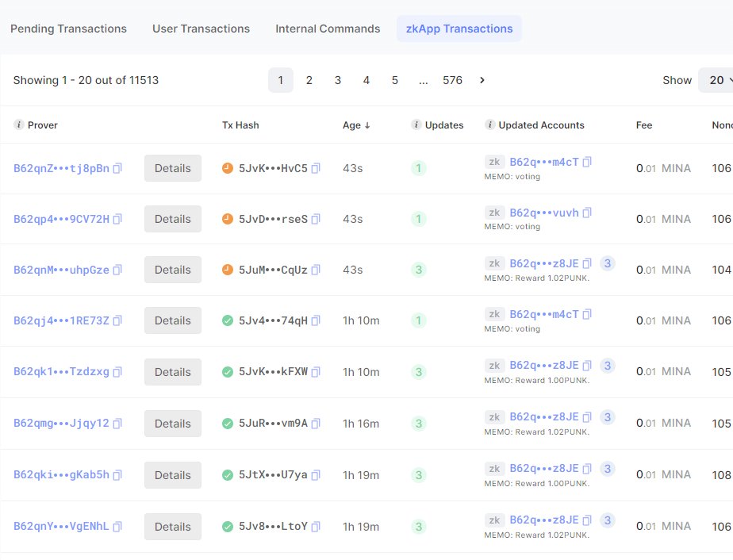Click applied status icon for 5Jv4•••74qH

pos(228,320)
